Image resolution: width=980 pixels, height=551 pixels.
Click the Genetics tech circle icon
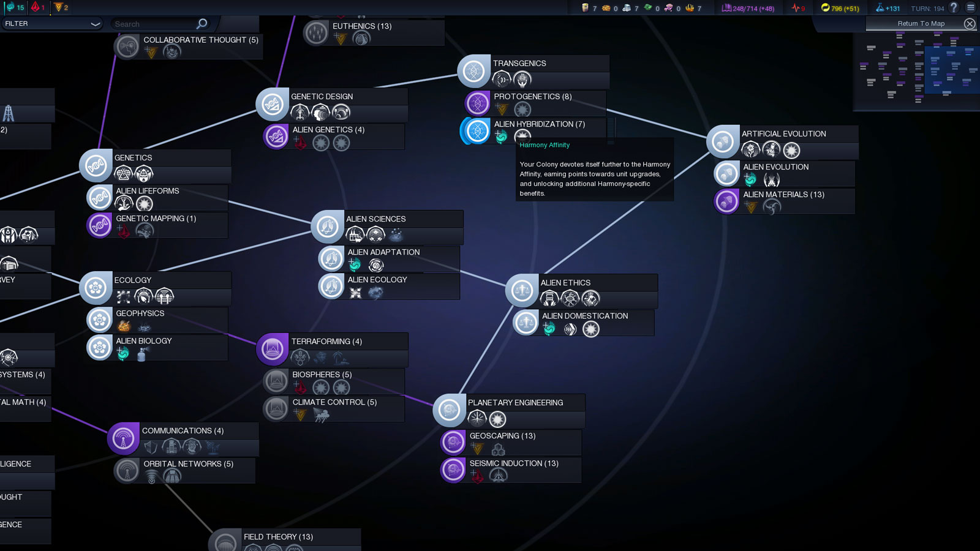coord(96,165)
